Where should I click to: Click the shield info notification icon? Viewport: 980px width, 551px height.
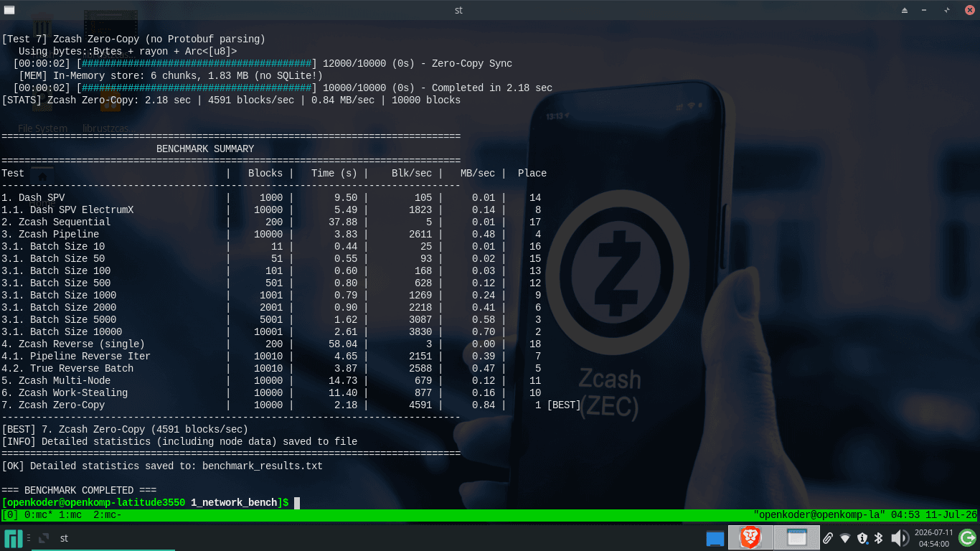coord(862,538)
